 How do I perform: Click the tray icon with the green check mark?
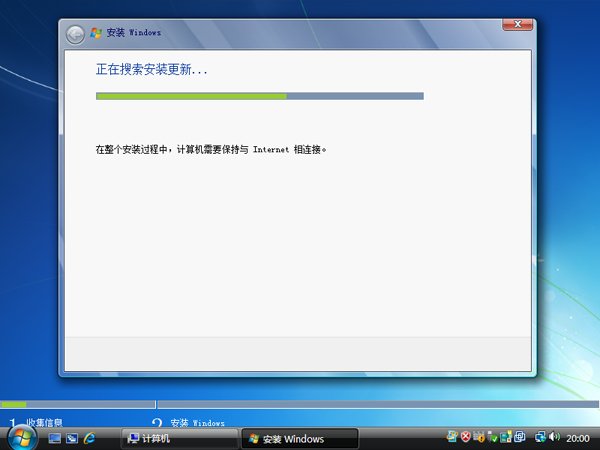point(492,437)
